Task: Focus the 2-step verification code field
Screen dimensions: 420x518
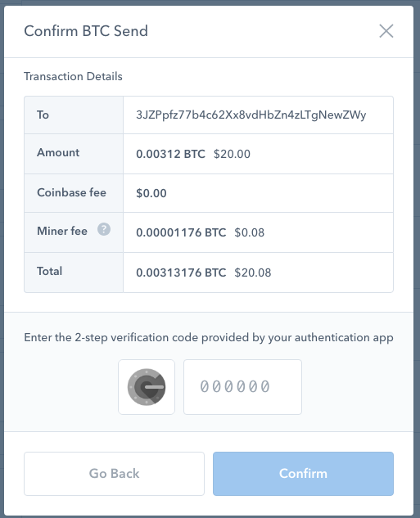Action: (242, 387)
